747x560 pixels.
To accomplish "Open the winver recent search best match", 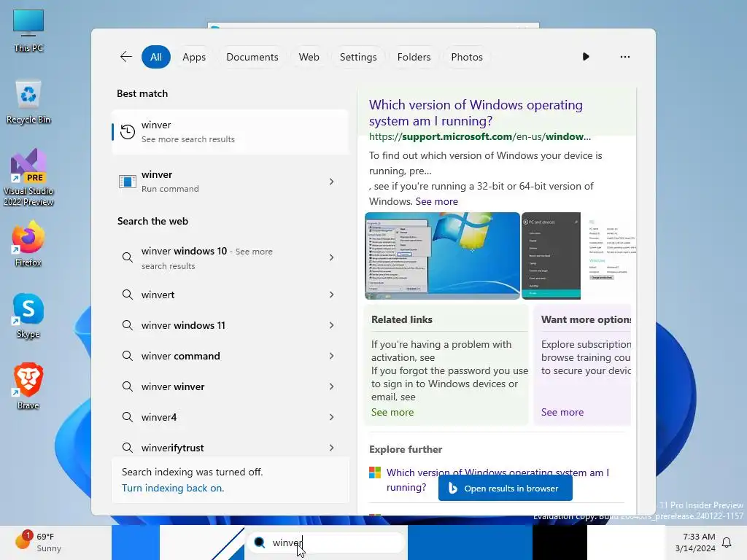I will pos(230,132).
